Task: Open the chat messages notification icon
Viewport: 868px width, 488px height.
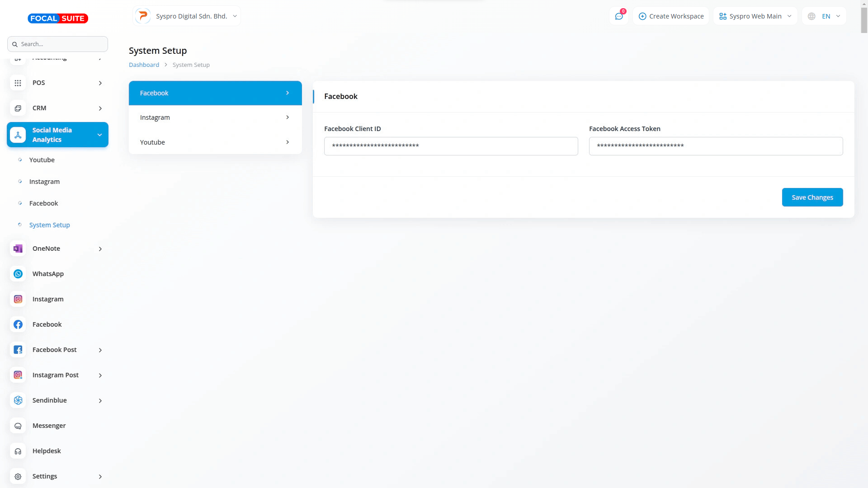Action: pos(619,16)
